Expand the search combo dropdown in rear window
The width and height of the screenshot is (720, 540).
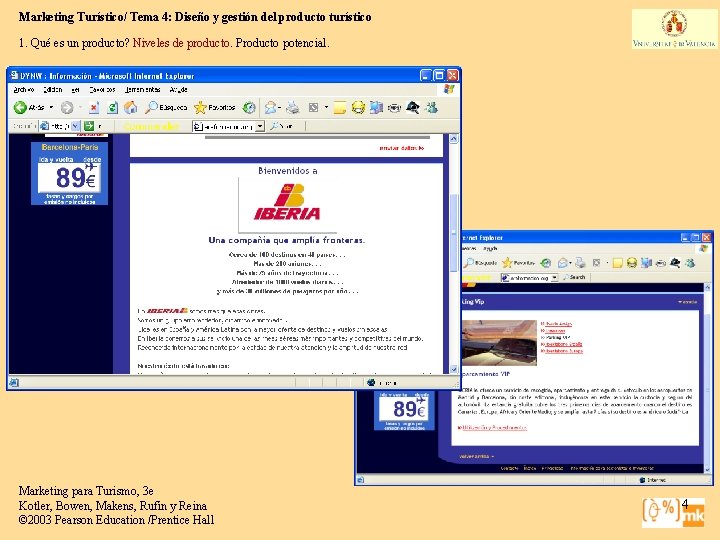coord(555,277)
